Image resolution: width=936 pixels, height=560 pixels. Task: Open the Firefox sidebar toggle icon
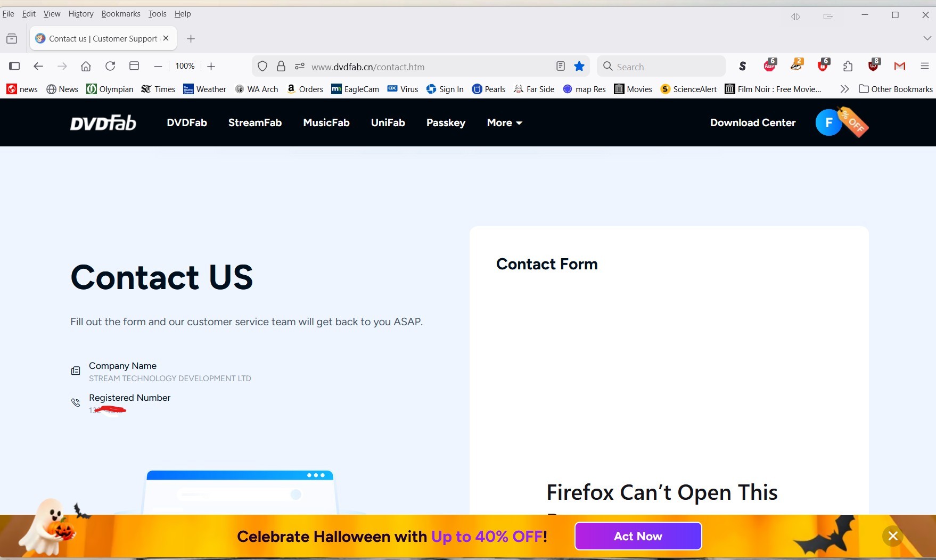pos(14,66)
